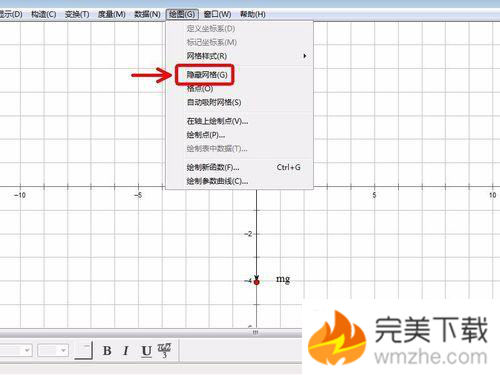Click the -2 y-axis tick label

pyautogui.click(x=248, y=234)
